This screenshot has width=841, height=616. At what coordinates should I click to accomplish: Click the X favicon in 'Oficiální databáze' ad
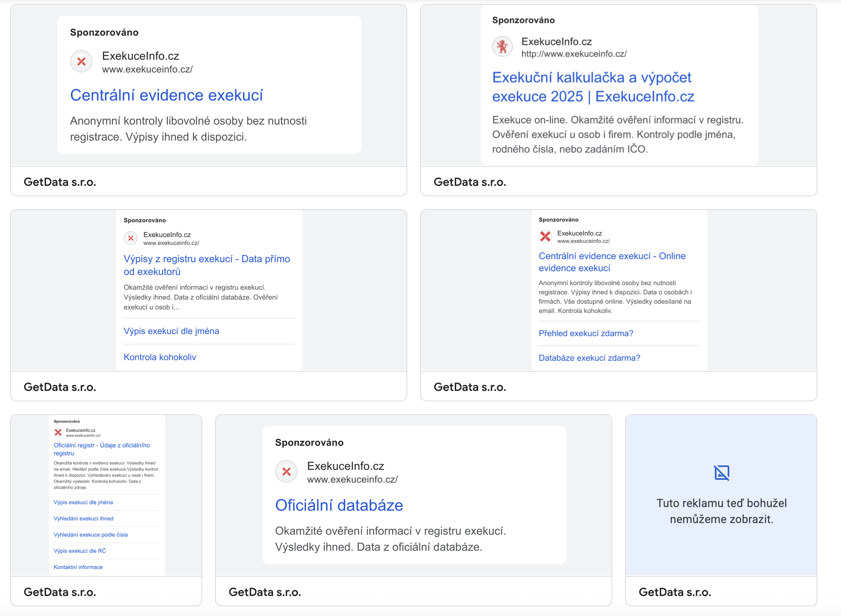point(286,471)
